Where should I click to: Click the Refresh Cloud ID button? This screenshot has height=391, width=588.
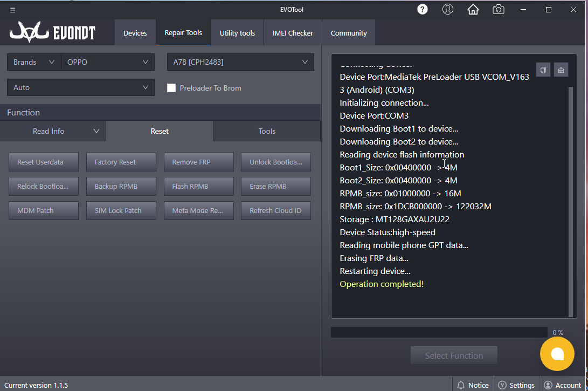tap(276, 210)
